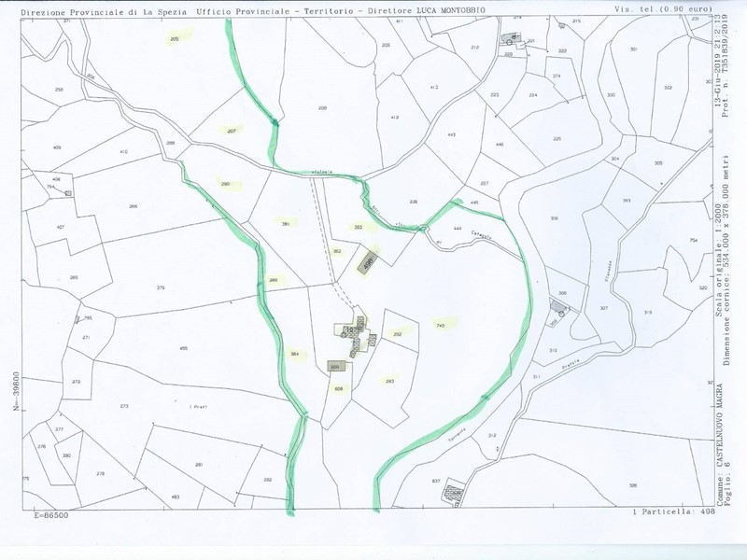Select highlighted parcel number 384
The height and width of the screenshot is (560, 747).
tap(295, 354)
